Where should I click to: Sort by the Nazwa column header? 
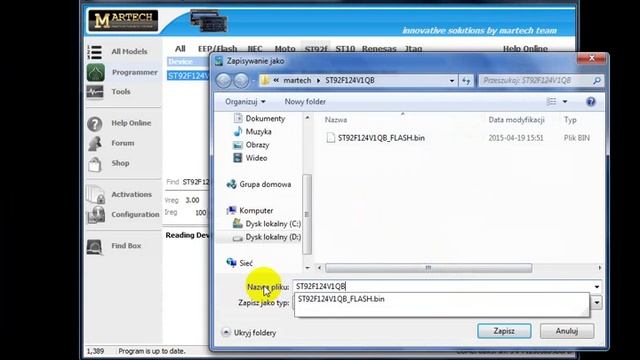pyautogui.click(x=336, y=120)
